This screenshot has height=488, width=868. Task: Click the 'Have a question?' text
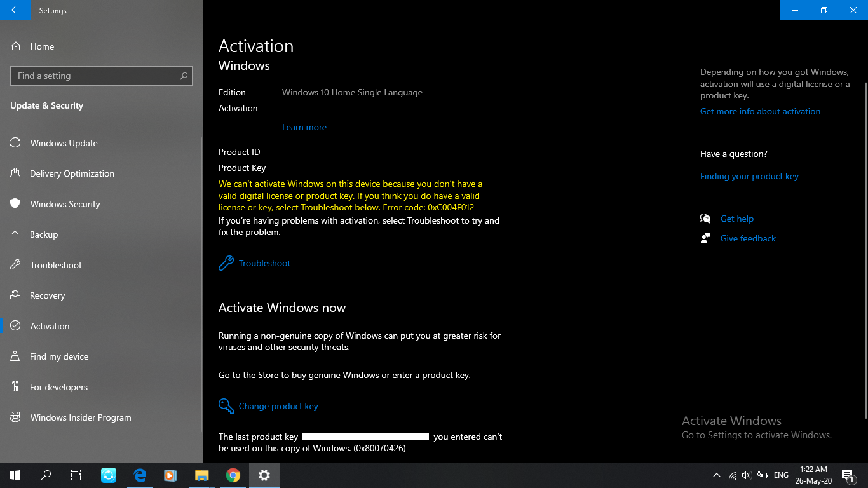[x=734, y=154]
